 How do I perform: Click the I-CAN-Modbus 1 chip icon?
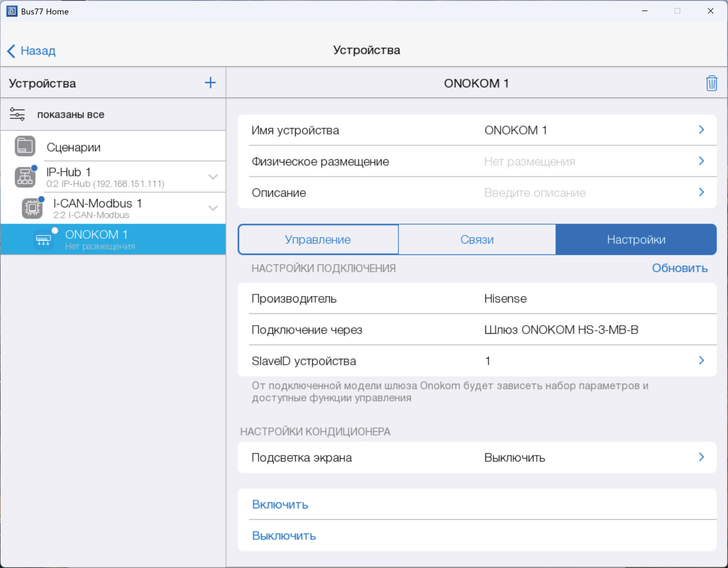click(x=33, y=208)
